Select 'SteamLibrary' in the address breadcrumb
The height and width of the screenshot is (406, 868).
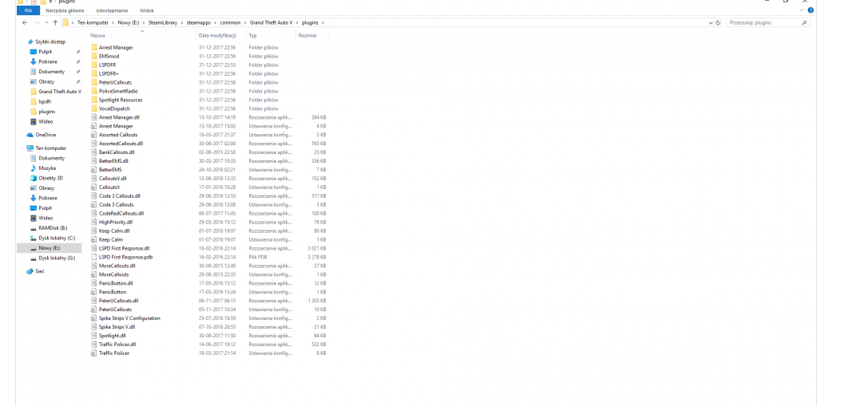161,22
